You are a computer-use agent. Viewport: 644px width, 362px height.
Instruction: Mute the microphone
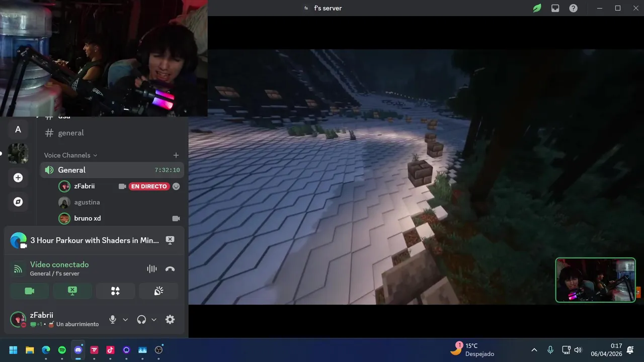(x=113, y=319)
